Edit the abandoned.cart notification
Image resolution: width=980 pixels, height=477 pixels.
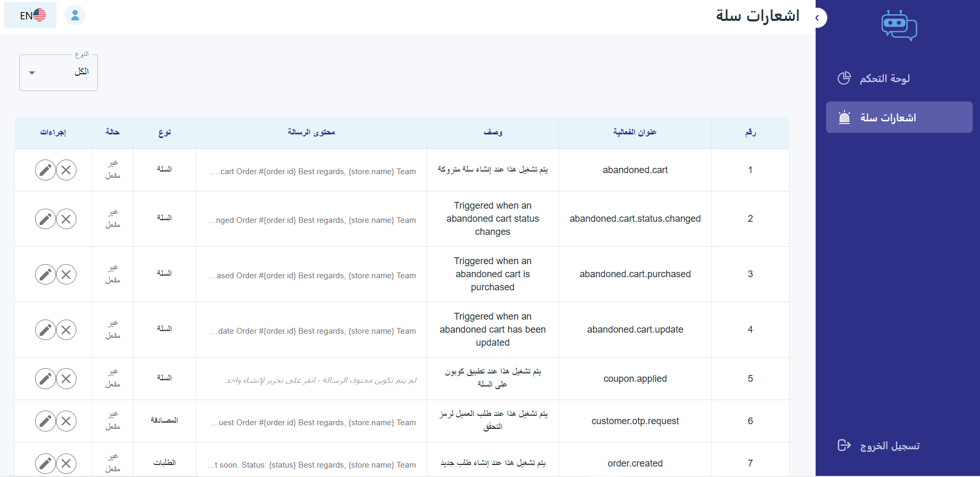[x=46, y=170]
